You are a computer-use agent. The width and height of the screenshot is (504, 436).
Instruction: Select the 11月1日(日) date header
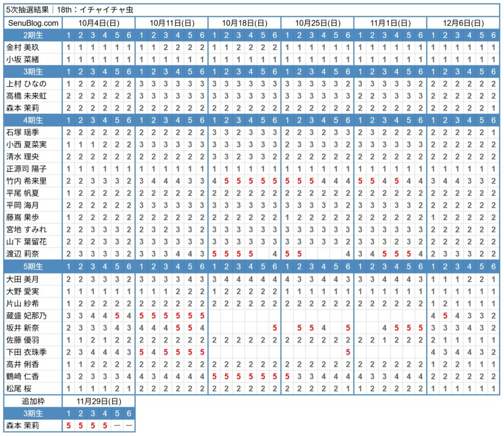point(390,23)
